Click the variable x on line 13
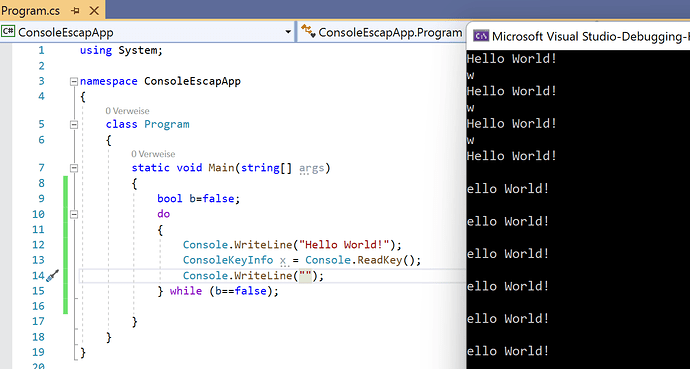The height and width of the screenshot is (369, 690). tap(283, 260)
